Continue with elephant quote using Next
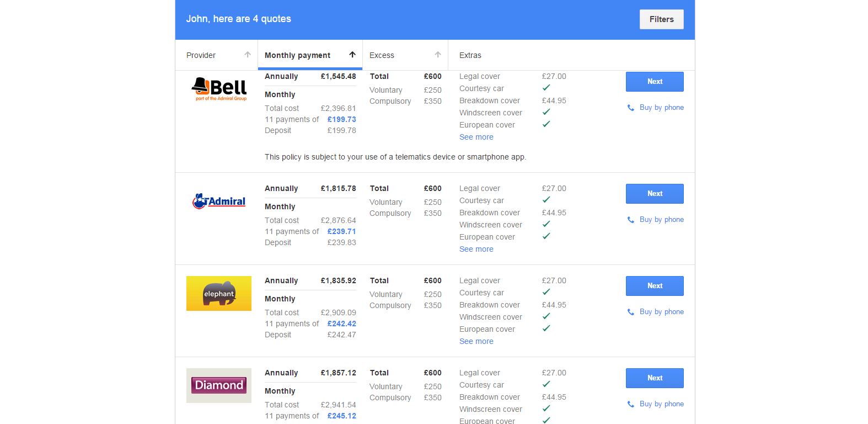This screenshot has width=868, height=424. pyautogui.click(x=655, y=286)
